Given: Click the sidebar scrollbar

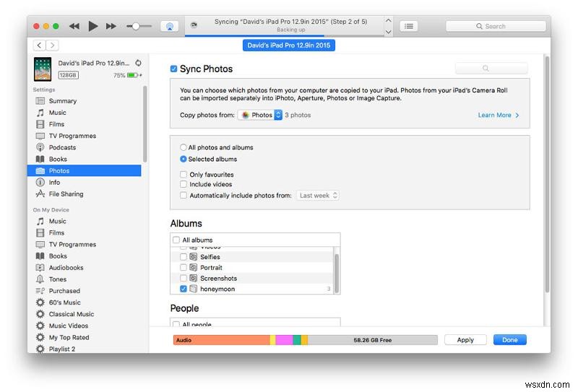Looking at the screenshot, I should (x=145, y=123).
